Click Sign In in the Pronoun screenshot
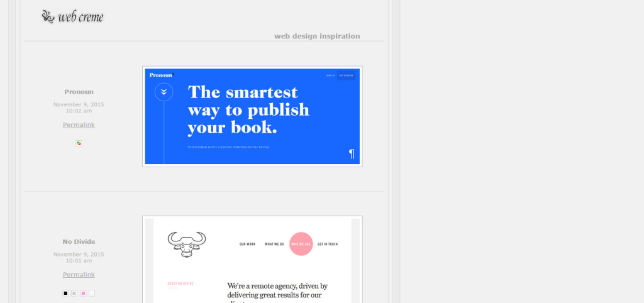The height and width of the screenshot is (303, 644). pyautogui.click(x=330, y=75)
